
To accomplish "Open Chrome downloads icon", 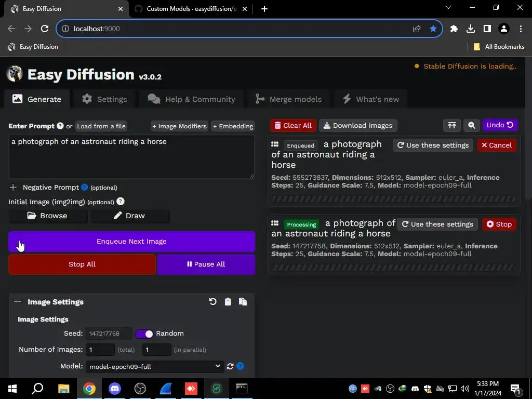I will [x=471, y=29].
